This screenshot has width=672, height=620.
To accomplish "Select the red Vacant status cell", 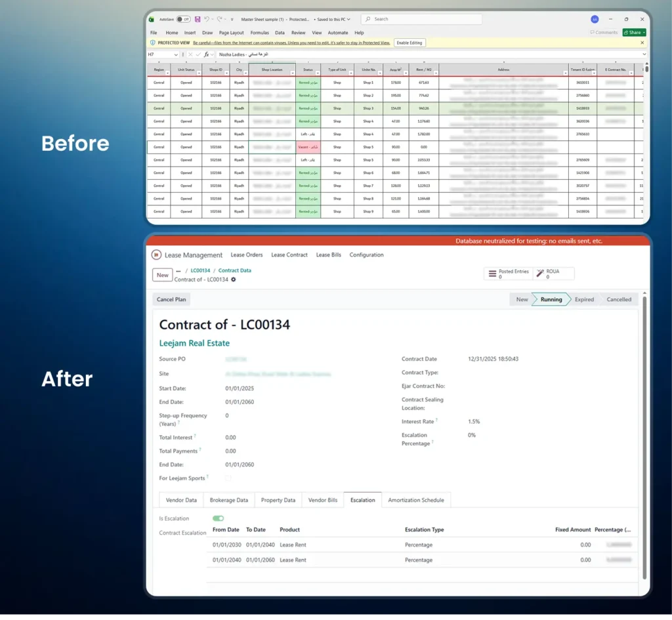I will point(308,147).
